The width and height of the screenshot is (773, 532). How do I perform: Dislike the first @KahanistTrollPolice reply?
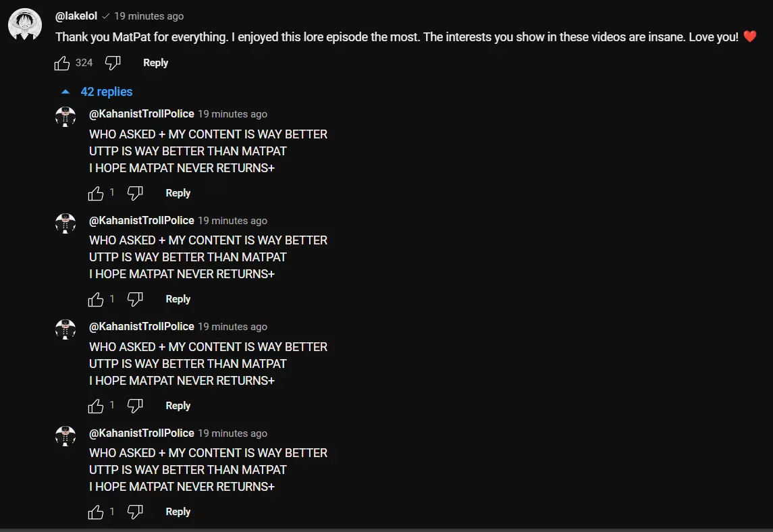[x=135, y=194]
